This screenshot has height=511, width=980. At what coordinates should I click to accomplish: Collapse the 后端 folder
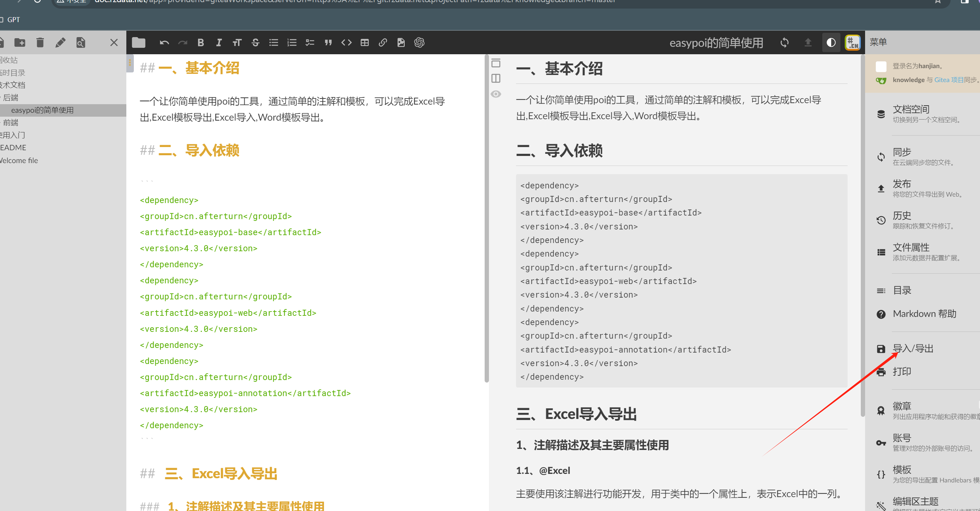point(11,97)
